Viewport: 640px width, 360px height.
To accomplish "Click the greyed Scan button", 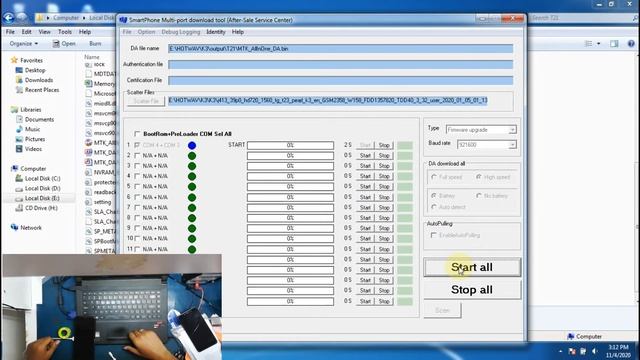I will 442,310.
